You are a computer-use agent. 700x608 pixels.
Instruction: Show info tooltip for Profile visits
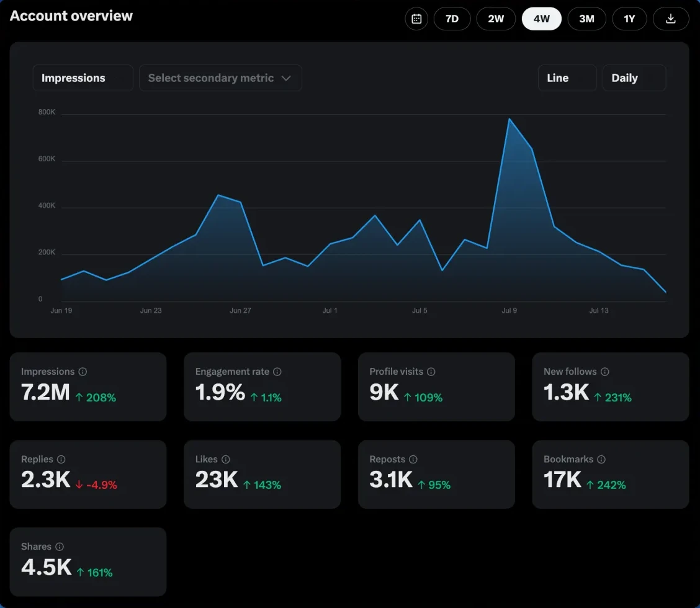pyautogui.click(x=431, y=372)
